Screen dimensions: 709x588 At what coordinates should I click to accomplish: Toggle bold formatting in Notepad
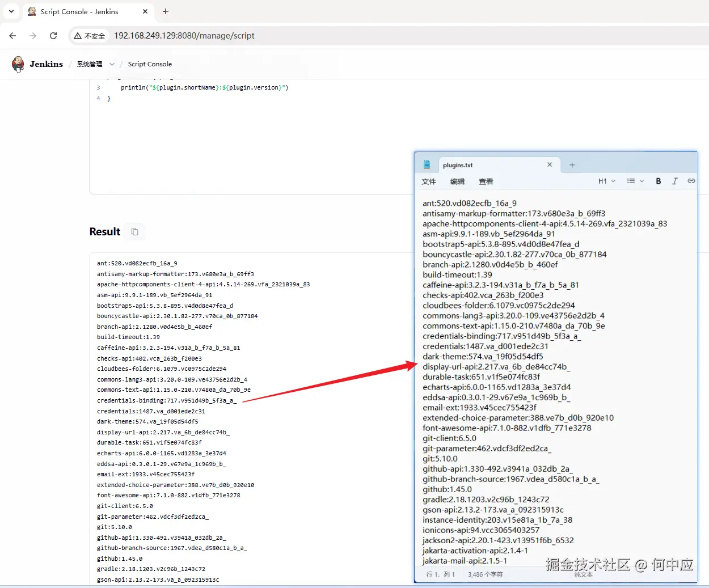point(659,181)
